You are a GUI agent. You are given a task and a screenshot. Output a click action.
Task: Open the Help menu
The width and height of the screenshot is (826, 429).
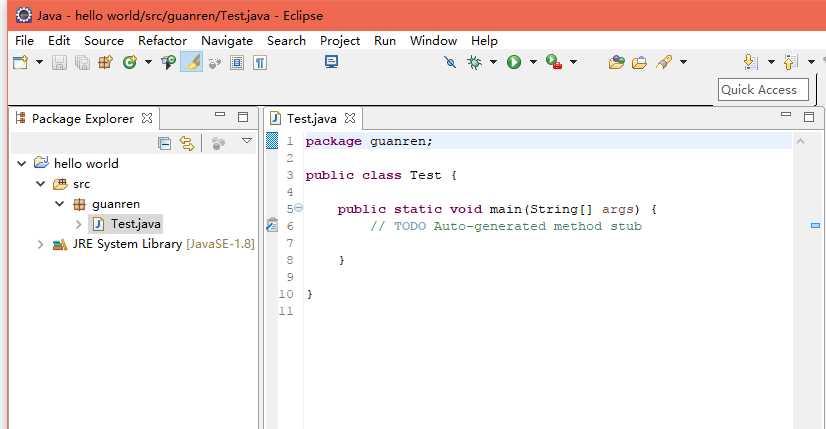click(x=484, y=41)
